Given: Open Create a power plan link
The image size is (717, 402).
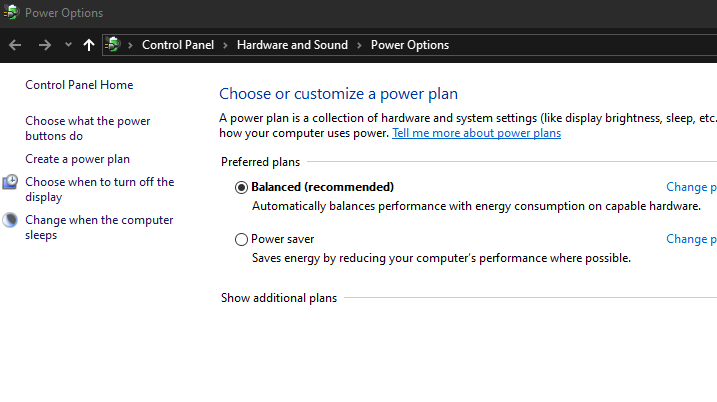Looking at the screenshot, I should [77, 159].
